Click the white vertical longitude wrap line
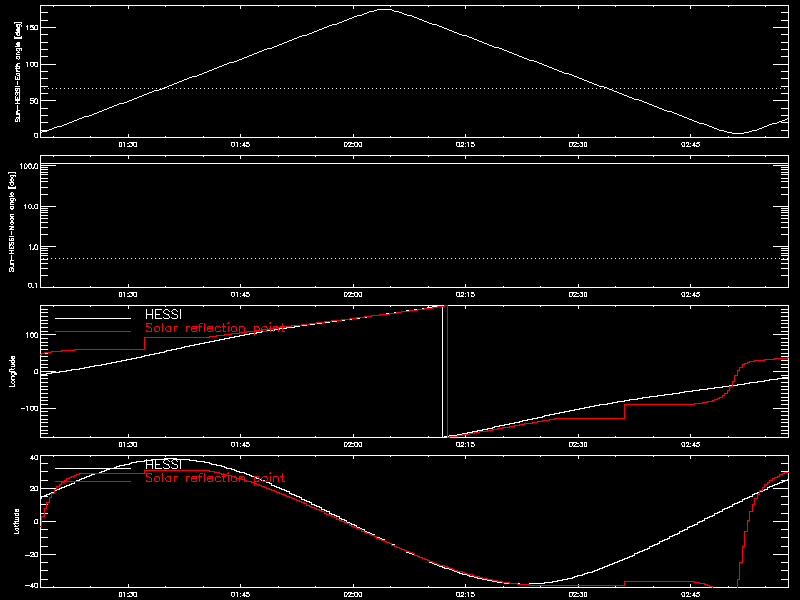The width and height of the screenshot is (800, 600). [x=442, y=371]
